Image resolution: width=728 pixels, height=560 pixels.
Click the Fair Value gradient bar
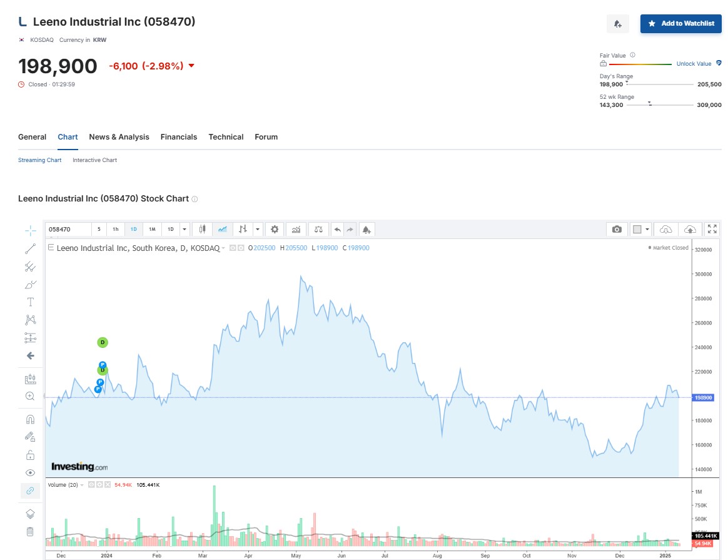point(640,64)
